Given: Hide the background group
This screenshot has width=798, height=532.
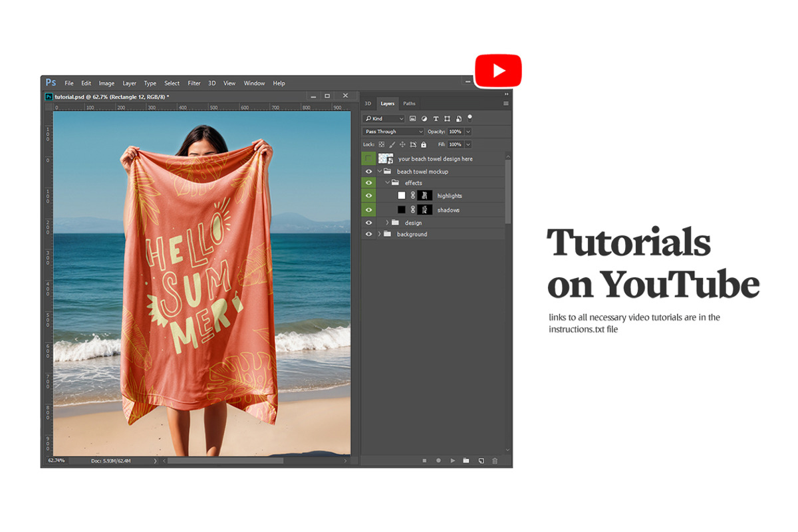Looking at the screenshot, I should (368, 234).
